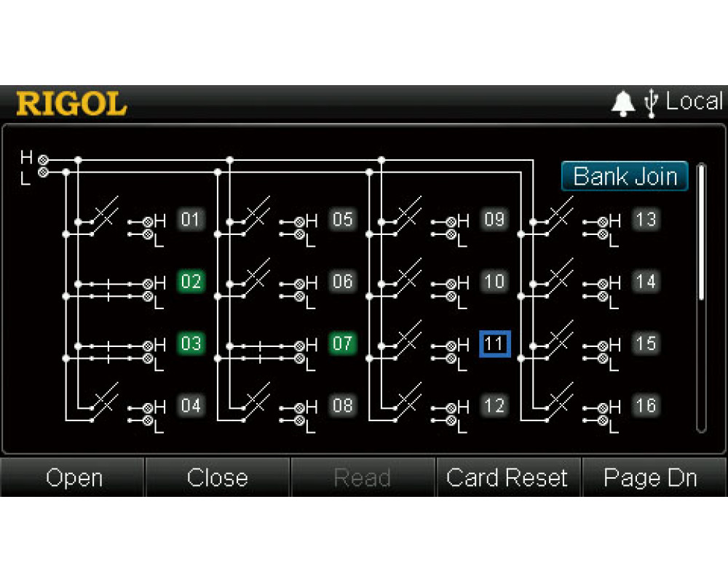Viewport: 728px width, 582px height.
Task: Click the closed relay switch for channel 07
Action: point(259,351)
